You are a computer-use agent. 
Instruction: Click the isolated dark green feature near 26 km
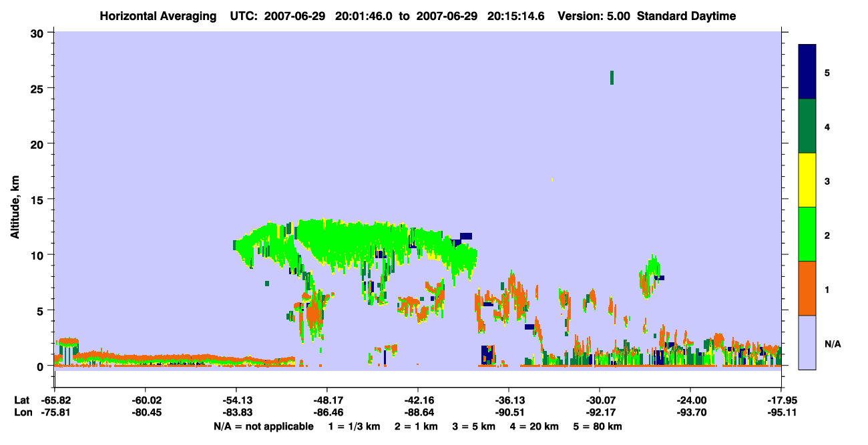click(x=612, y=77)
